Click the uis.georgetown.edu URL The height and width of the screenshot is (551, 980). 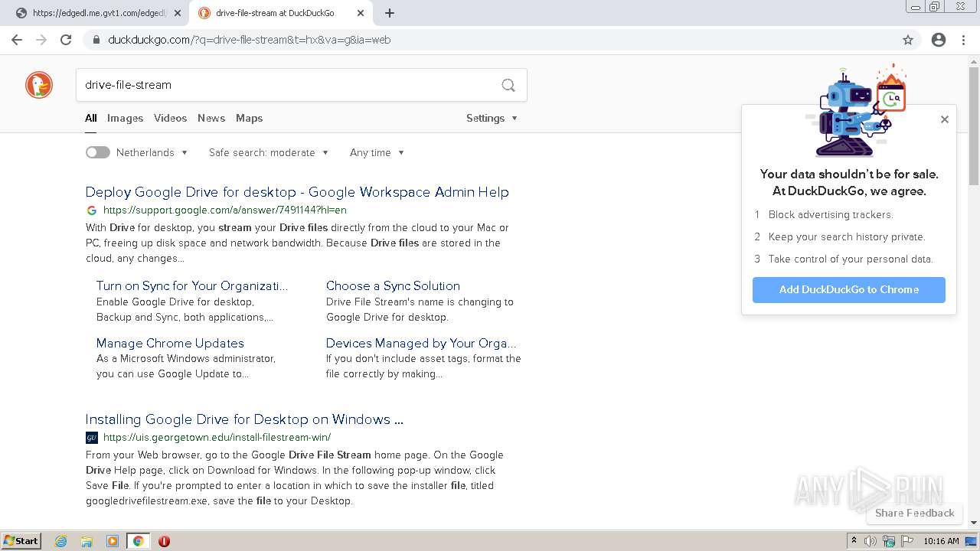[217, 438]
